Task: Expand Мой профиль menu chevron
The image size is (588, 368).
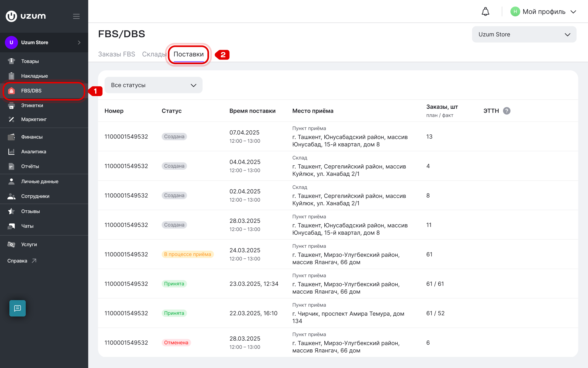Action: point(573,12)
